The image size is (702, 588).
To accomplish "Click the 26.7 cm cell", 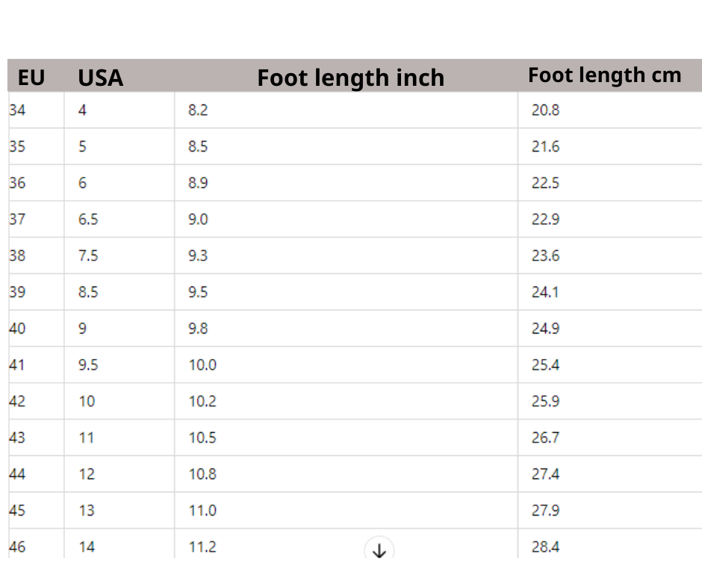I will click(x=610, y=438).
